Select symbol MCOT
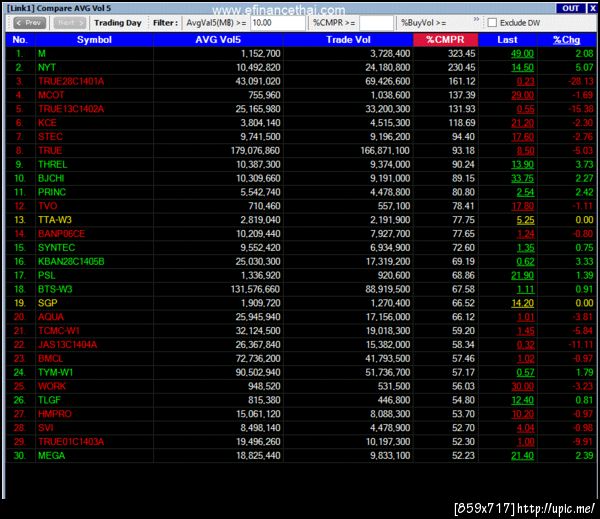 pos(51,95)
